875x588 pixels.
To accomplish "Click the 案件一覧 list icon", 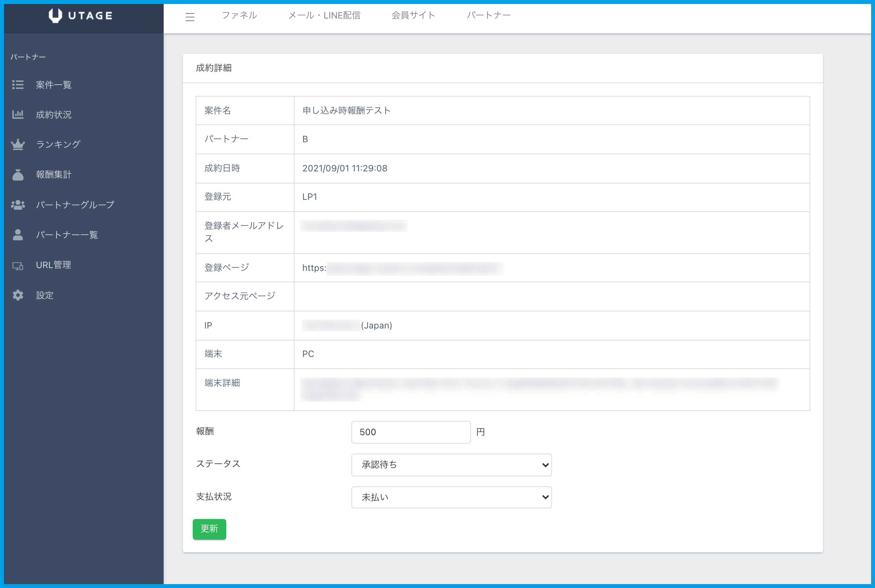I will (x=18, y=85).
